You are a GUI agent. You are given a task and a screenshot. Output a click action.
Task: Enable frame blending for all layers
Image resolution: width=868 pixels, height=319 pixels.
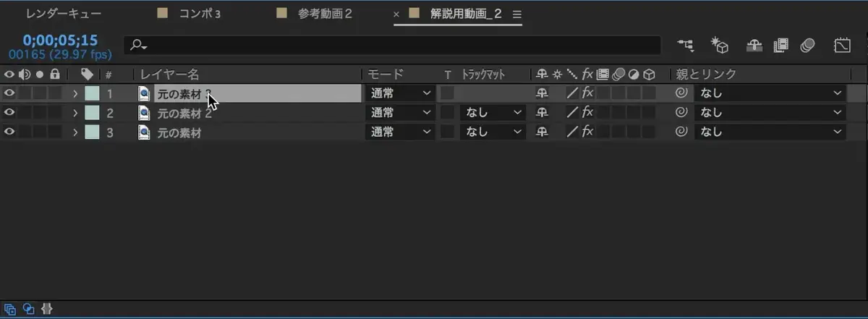pyautogui.click(x=780, y=46)
